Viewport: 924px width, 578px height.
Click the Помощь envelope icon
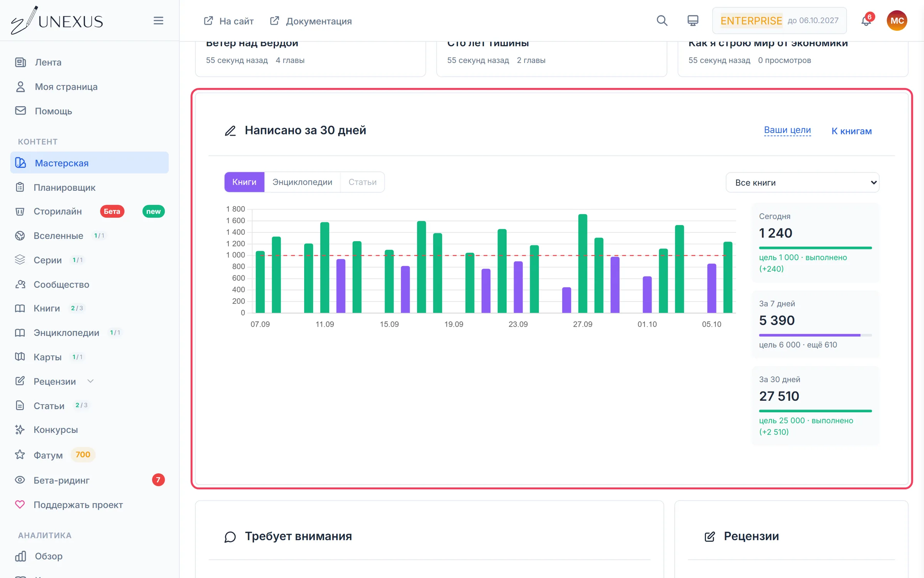click(20, 111)
